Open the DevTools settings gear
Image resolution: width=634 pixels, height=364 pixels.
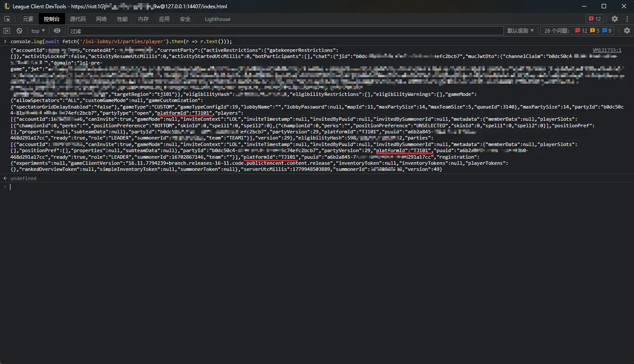click(x=615, y=19)
